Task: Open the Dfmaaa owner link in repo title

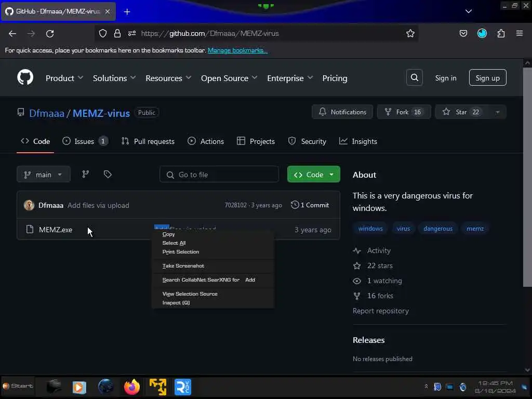Action: click(x=46, y=113)
